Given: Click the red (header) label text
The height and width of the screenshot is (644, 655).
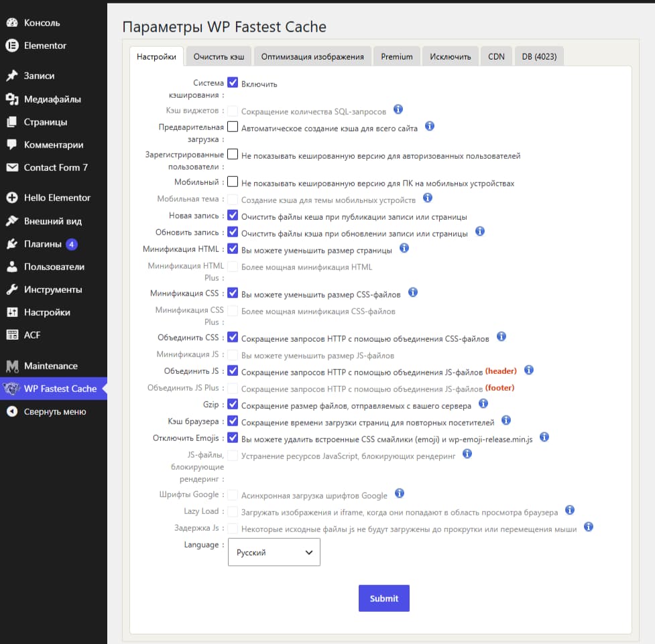Looking at the screenshot, I should pyautogui.click(x=501, y=371).
